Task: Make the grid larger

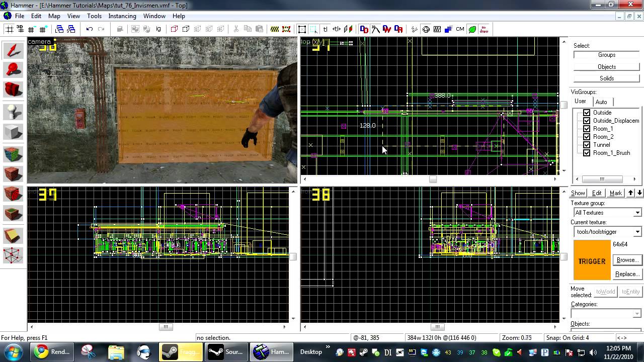Action: click(x=43, y=29)
